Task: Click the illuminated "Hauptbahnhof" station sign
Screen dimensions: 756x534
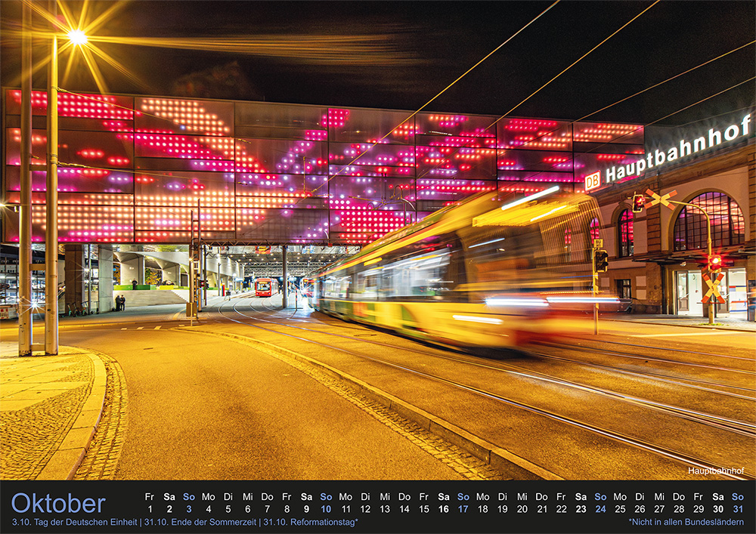Action: [x=678, y=150]
